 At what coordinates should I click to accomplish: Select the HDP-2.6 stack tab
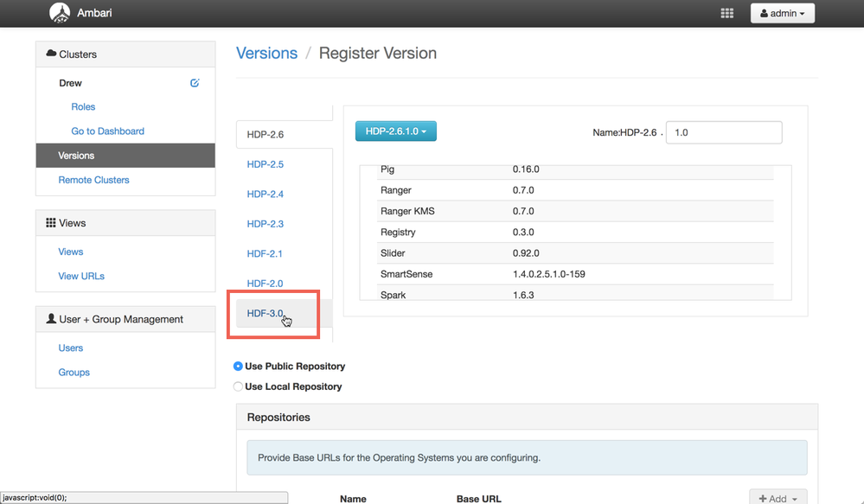click(x=285, y=134)
